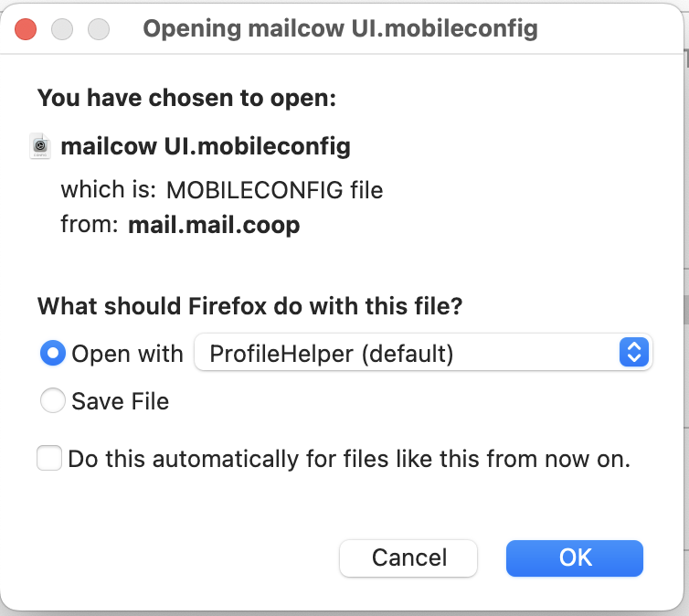Click the blue up-down arrows on ProfileHelper selector
The width and height of the screenshot is (689, 616).
pyautogui.click(x=633, y=352)
